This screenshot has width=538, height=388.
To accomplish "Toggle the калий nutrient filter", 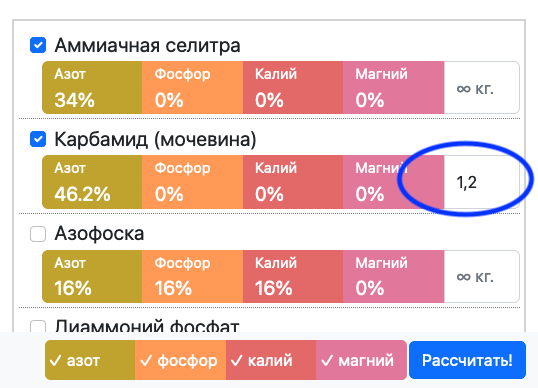I will pos(271,360).
